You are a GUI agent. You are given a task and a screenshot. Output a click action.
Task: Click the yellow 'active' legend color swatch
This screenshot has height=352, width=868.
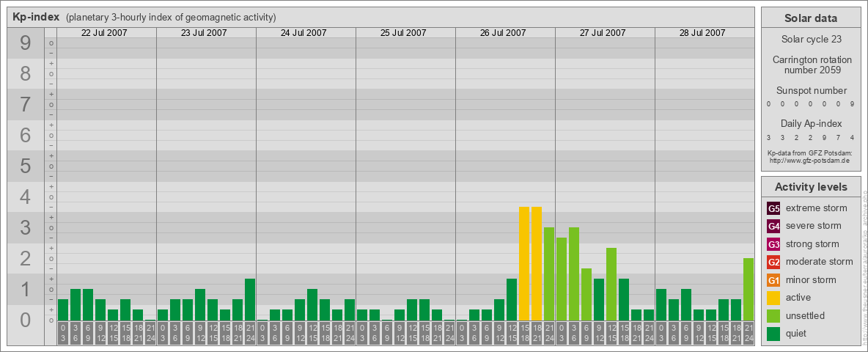click(x=773, y=298)
